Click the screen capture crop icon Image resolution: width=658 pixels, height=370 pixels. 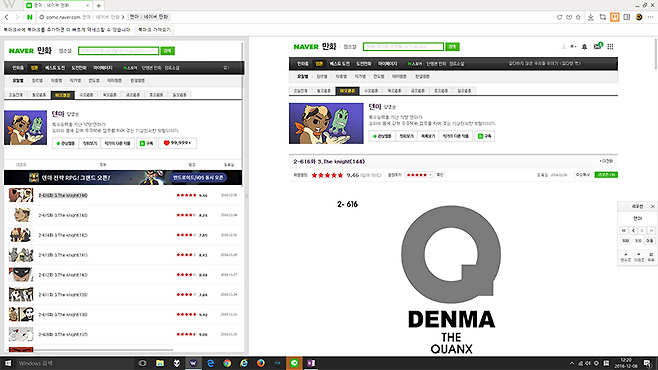[603, 17]
